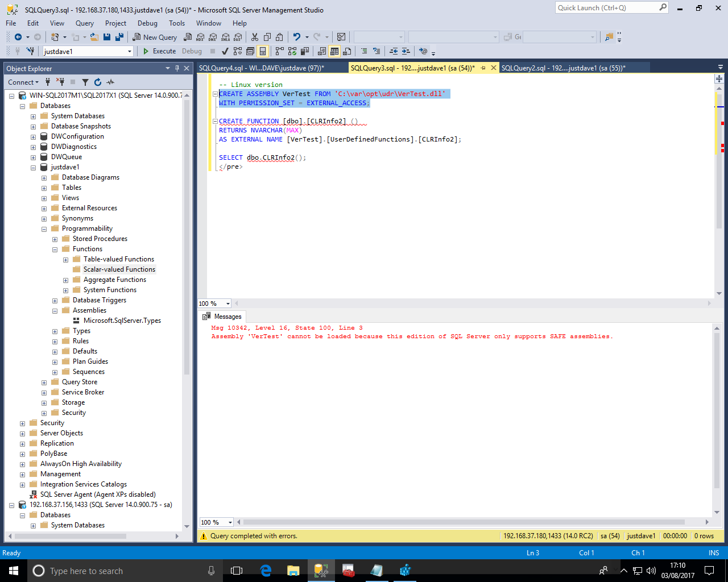Click the Parse checkmark icon

(x=225, y=51)
